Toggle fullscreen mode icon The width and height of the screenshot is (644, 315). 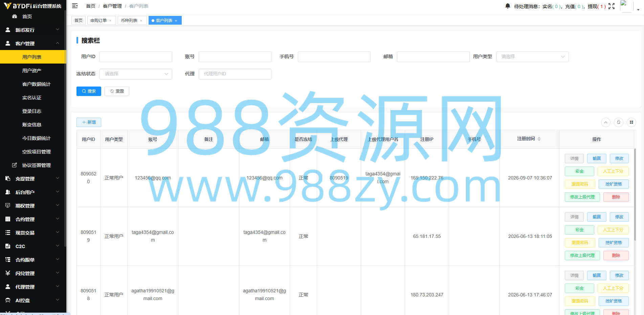[x=612, y=6]
